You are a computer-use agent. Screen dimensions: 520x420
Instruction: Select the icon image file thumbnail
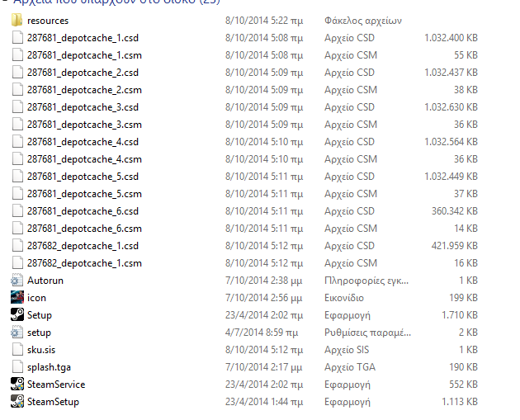tap(17, 297)
